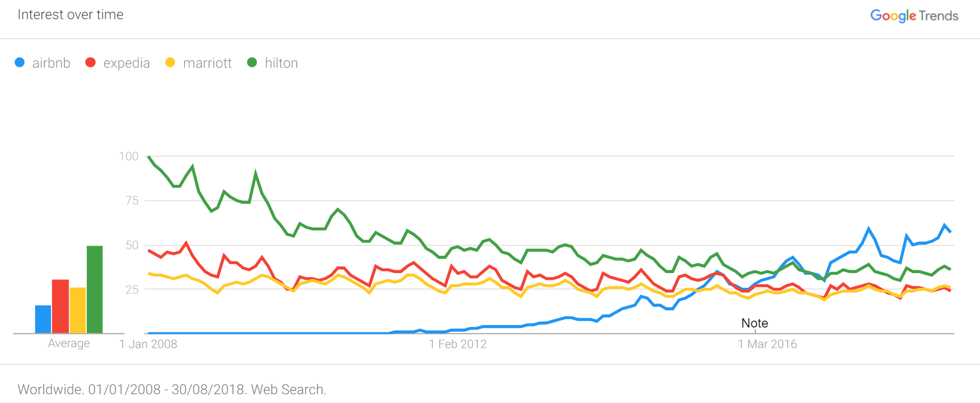
Task: Click the Interest over time heading
Action: (x=71, y=15)
